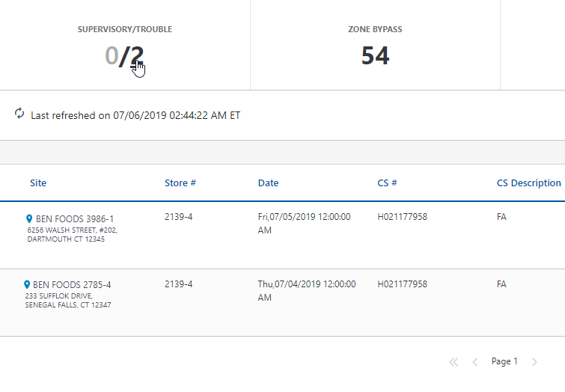Click the Page 1 indicator
Screen dimensions: 565x392
(504, 362)
